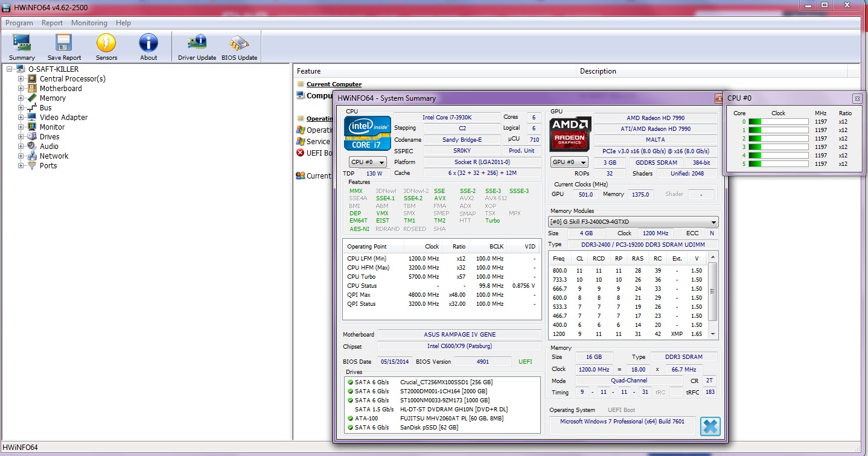The width and height of the screenshot is (868, 456).
Task: Click the Monitor icon in tree
Action: 32,127
